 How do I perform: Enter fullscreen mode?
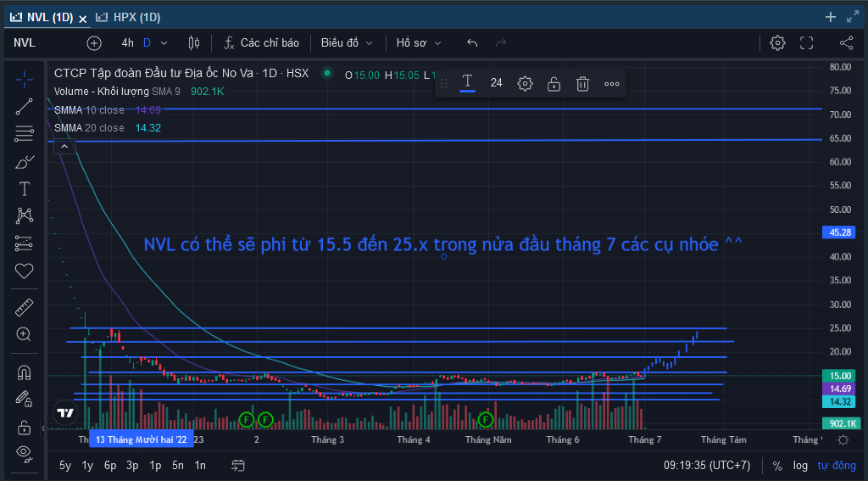[x=807, y=42]
